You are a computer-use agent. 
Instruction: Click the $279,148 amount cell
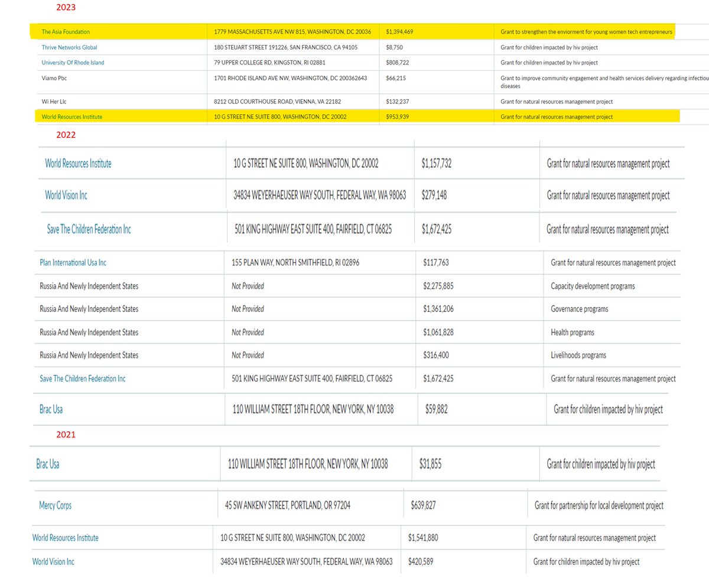434,195
